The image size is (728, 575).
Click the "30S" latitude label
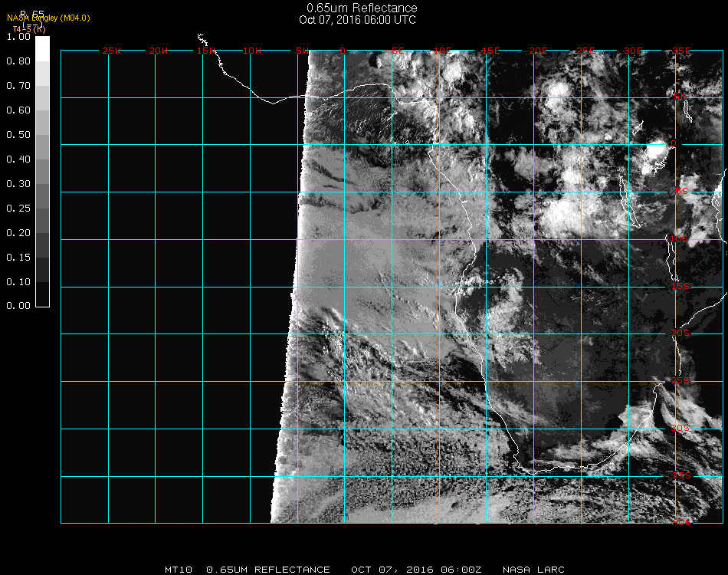click(x=680, y=428)
